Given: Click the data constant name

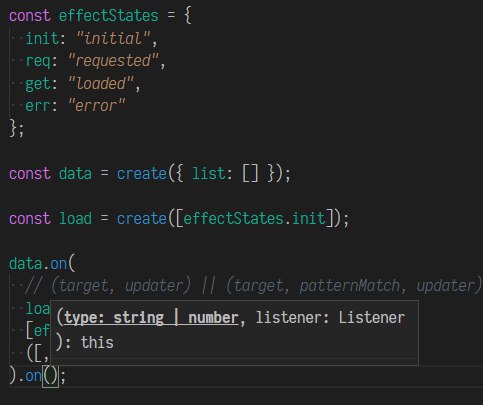Looking at the screenshot, I should click(75, 174).
